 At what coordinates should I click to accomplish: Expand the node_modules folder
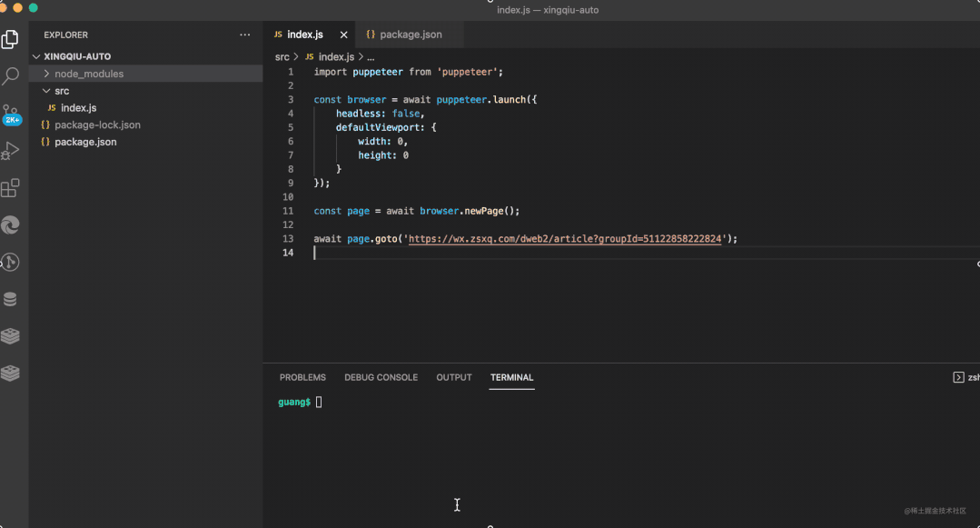46,74
